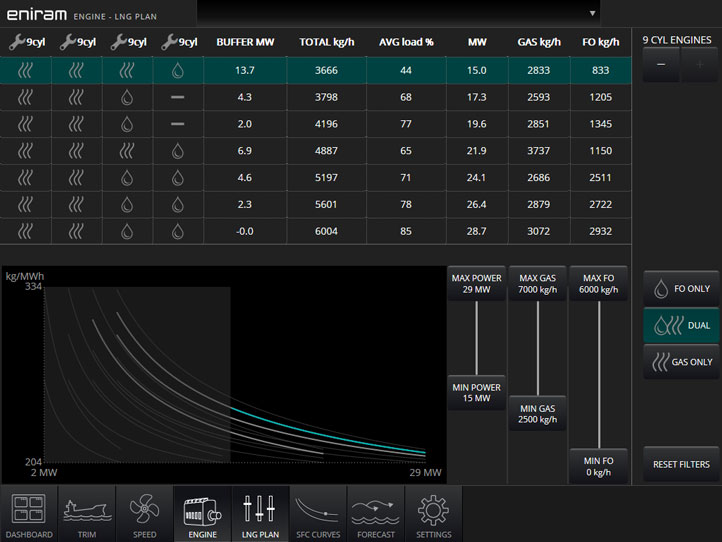722x542 pixels.
Task: Click the MIN FO 0 kg/h slider handle
Action: click(599, 466)
